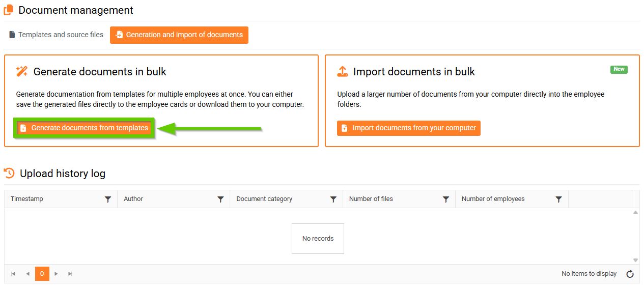
Task: Go to first page of records
Action: [13, 274]
